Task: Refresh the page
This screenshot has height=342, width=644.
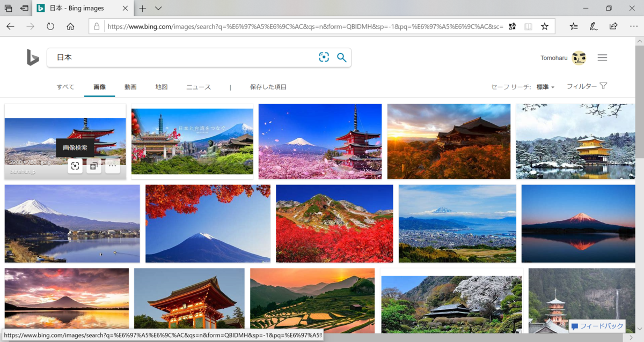Action: pos(50,26)
